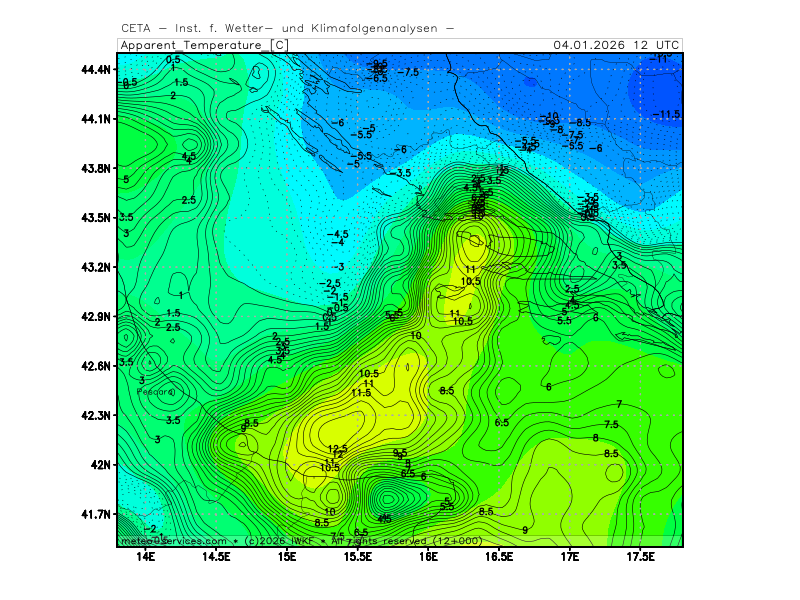Screen dimensions: 800x600
Task: Click the Apparent_Temperature_[C] label
Action: click(205, 45)
